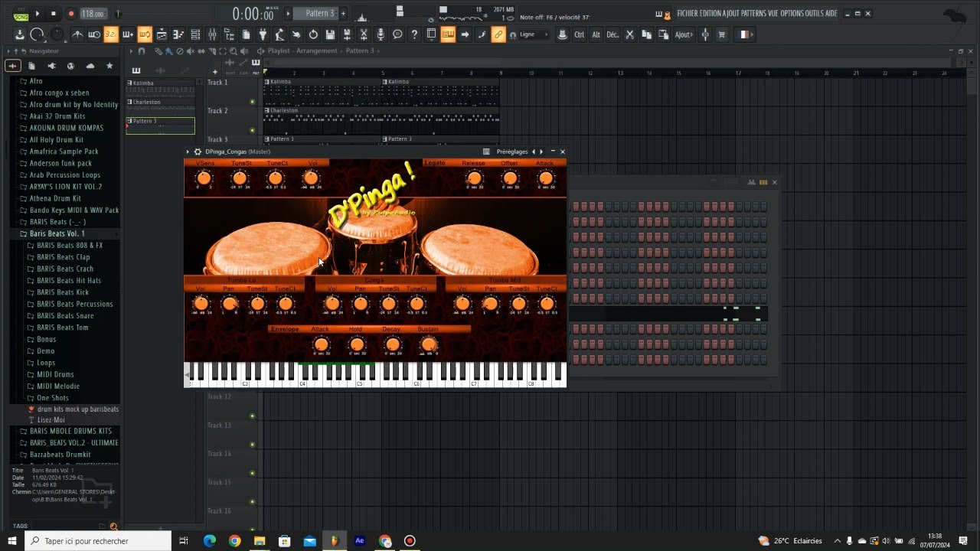Select the delete tool in Playlist toolbar
The height and width of the screenshot is (551, 980).
[x=180, y=51]
